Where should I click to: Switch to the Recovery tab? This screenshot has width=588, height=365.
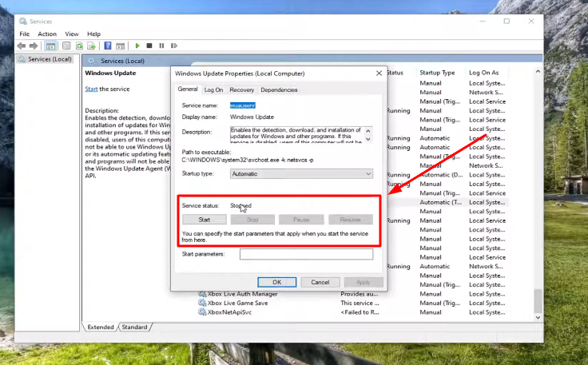pyautogui.click(x=241, y=90)
